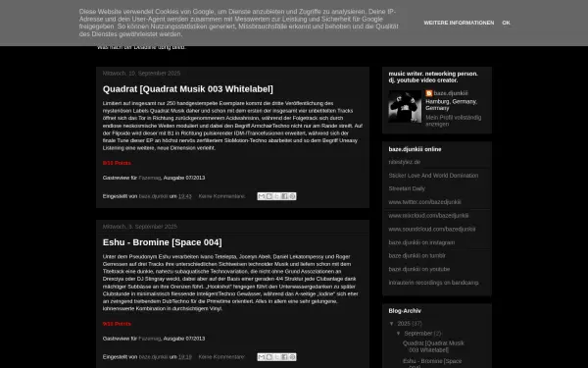Viewport: 588px width, 368px height.
Task: Collapse the September archive month
Action: click(399, 333)
